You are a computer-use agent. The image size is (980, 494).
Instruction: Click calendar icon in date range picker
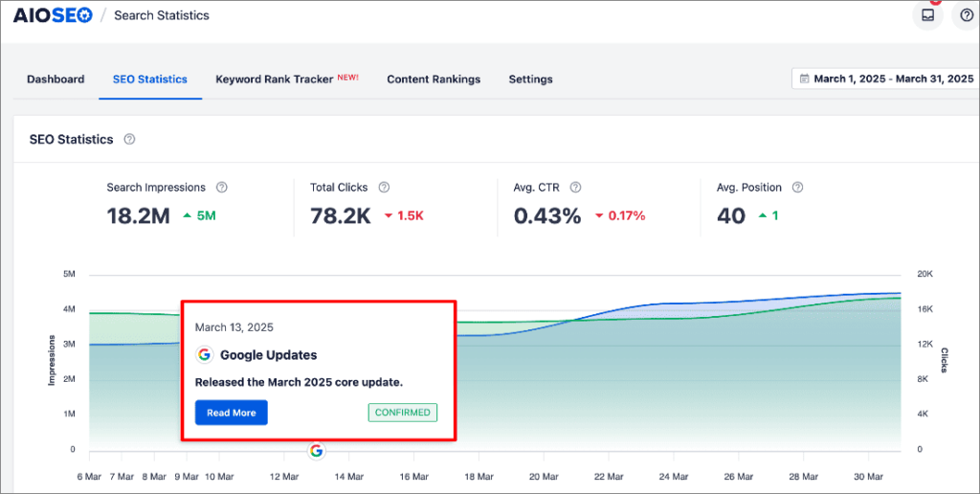click(804, 79)
